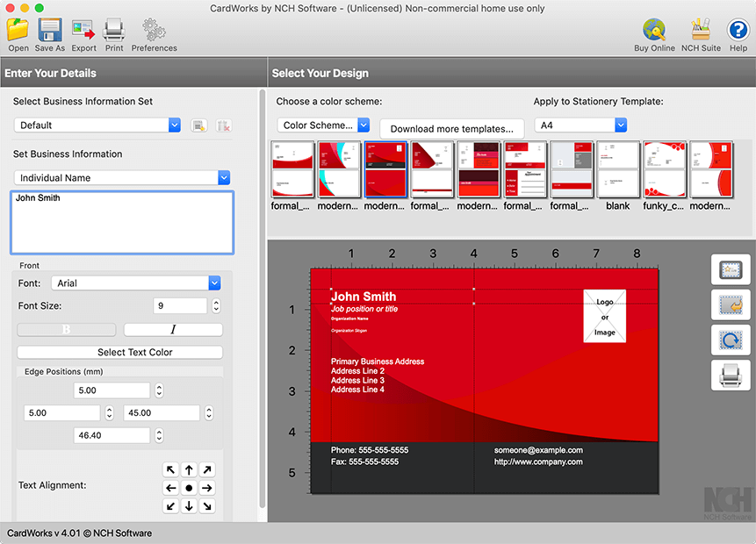Select Fax: 555-555-5555 text on card
Screen dimensions: 756x544
[365, 462]
